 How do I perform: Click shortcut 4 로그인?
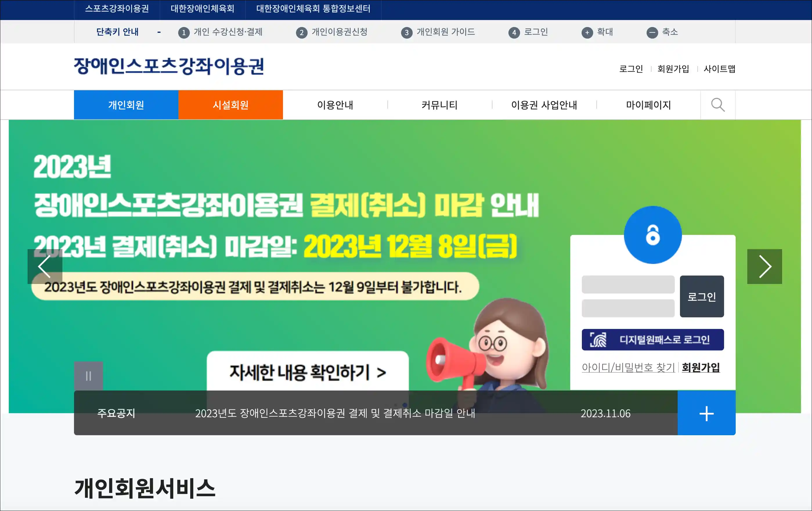(528, 32)
